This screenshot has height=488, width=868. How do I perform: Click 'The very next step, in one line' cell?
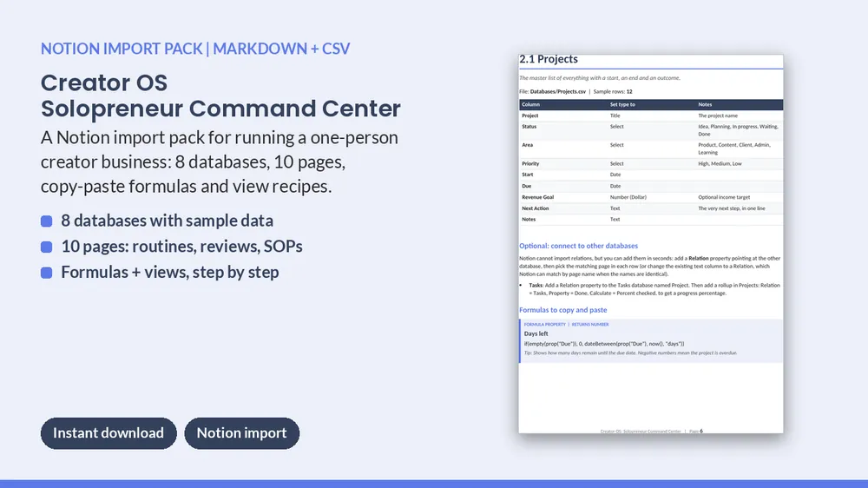tap(732, 208)
